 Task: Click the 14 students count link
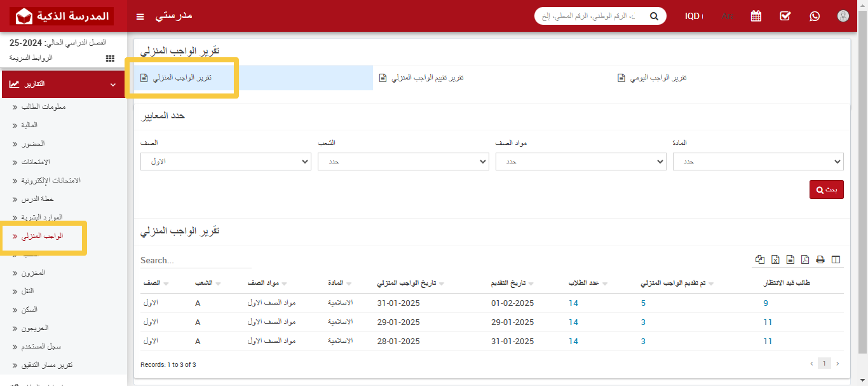573,303
